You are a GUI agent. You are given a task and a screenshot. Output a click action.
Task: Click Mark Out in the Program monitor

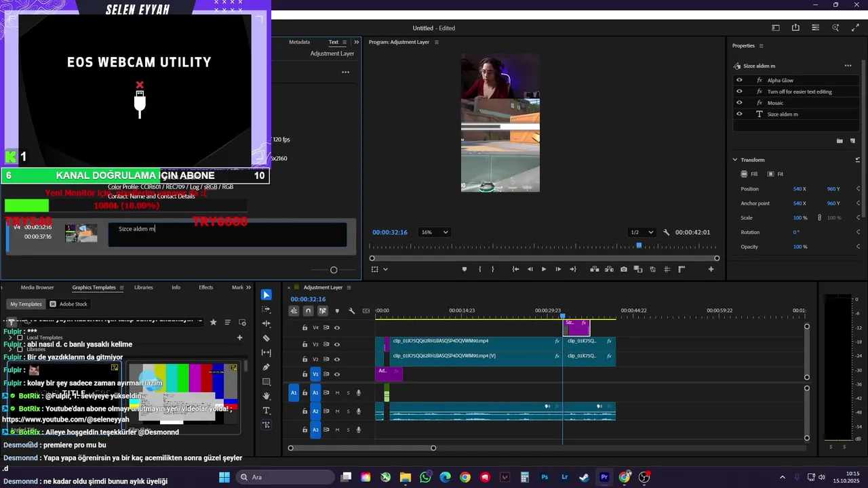tap(493, 269)
